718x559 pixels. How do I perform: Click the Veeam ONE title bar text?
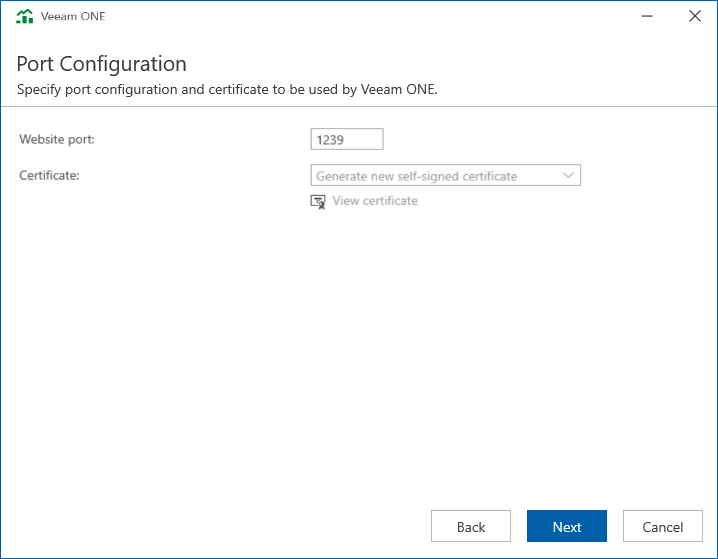73,16
